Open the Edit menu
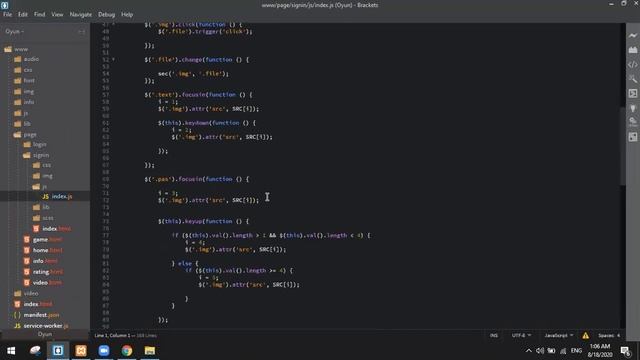Screen dimensions: 640x360 tap(22, 14)
